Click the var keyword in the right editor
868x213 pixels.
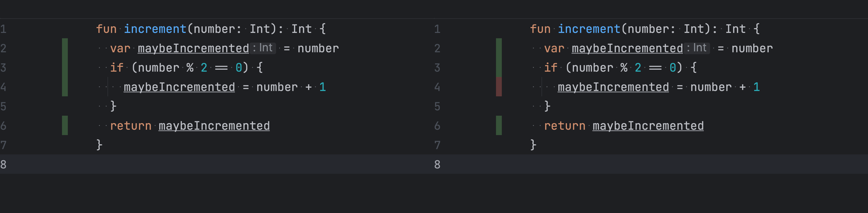click(x=554, y=48)
